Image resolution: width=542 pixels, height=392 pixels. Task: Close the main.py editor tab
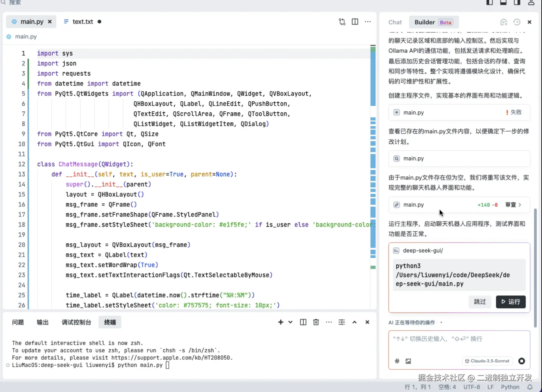tap(50, 22)
